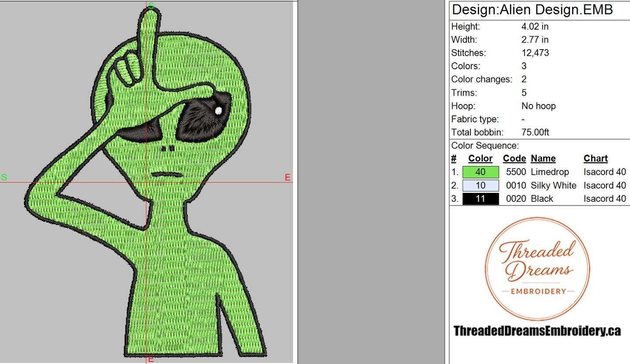
Task: Click the thread code '0020'
Action: coord(516,199)
